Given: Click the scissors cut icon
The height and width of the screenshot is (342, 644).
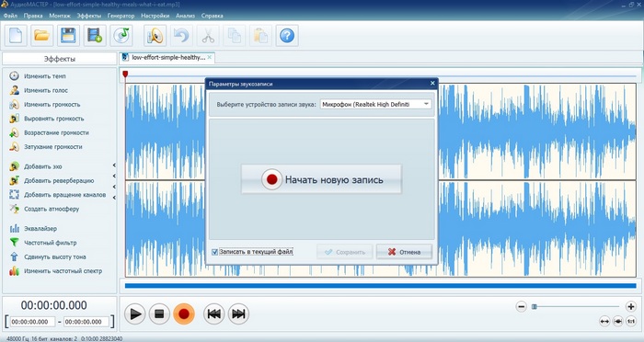Looking at the screenshot, I should (x=208, y=36).
